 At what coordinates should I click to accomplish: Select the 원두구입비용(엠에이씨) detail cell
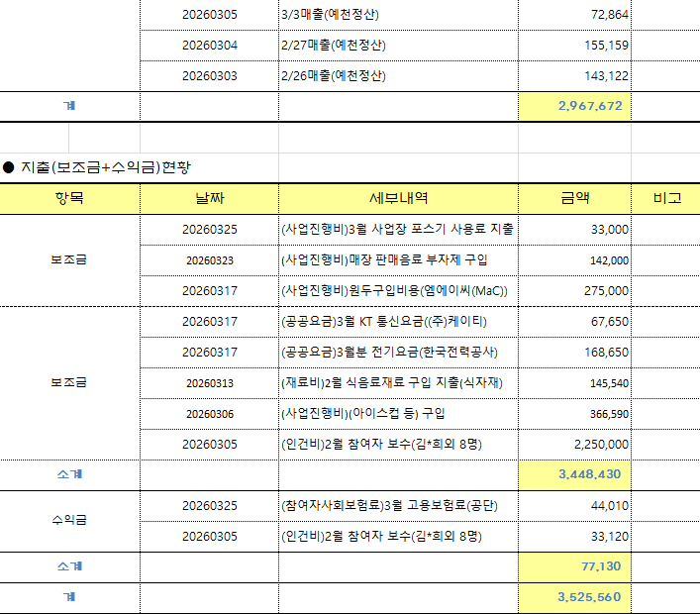click(x=398, y=291)
